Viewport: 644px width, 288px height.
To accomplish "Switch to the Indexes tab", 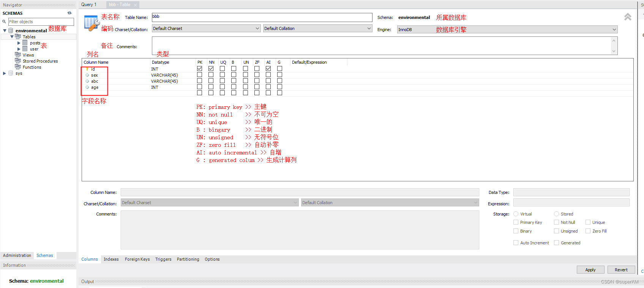I will pos(111,259).
